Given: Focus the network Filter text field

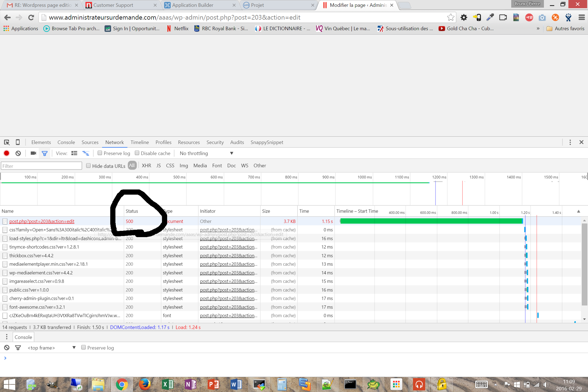Looking at the screenshot, I should tap(41, 166).
